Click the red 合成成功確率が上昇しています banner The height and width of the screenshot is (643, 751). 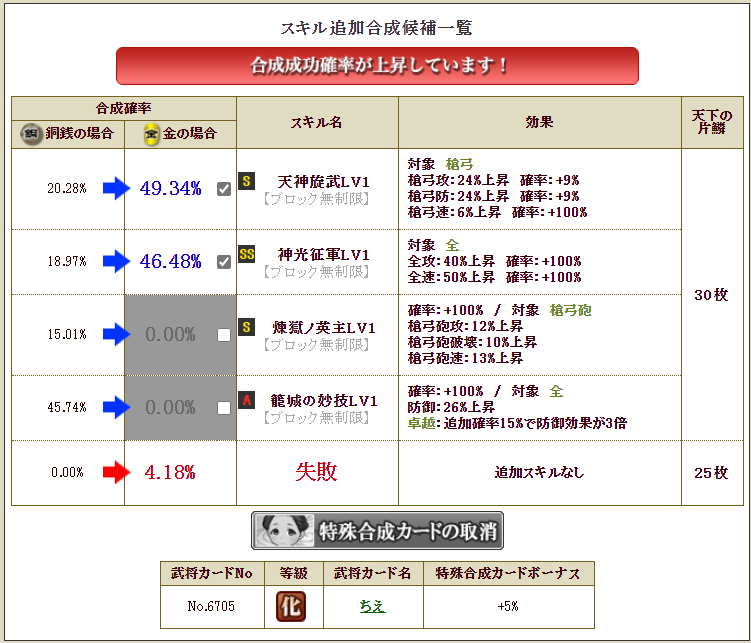pos(377,66)
